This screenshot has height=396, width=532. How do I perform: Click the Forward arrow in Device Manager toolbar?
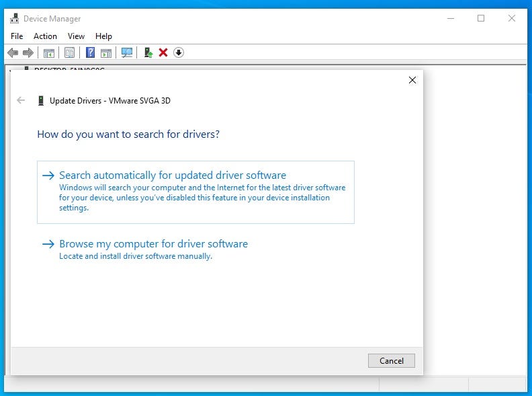(x=28, y=52)
